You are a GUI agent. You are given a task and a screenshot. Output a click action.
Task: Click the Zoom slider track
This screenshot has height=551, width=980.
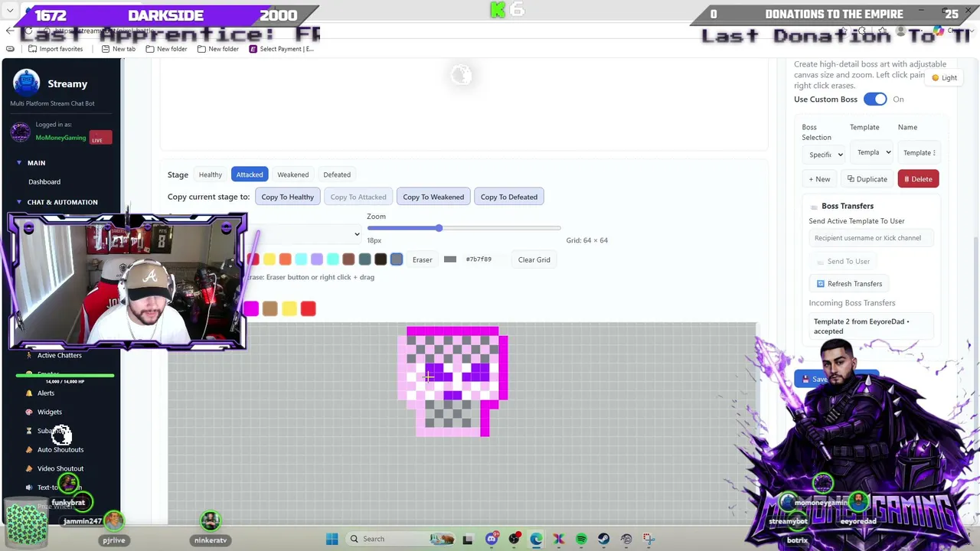coord(464,229)
